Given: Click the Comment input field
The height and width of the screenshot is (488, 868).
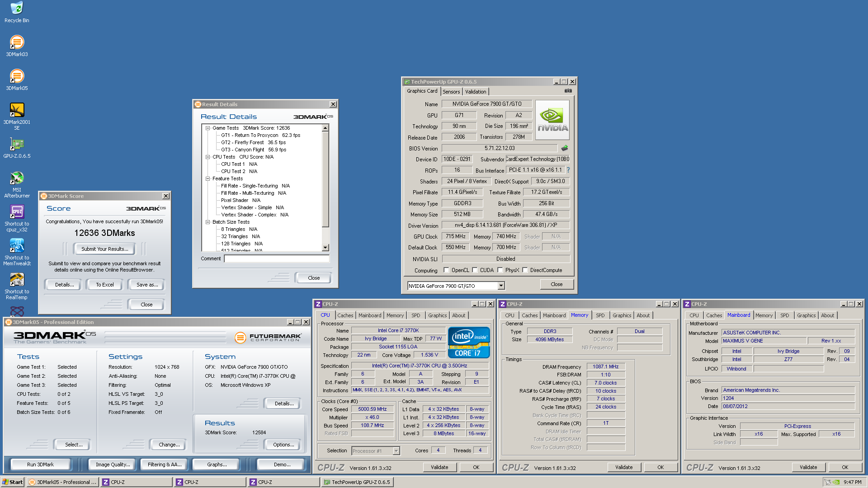Looking at the screenshot, I should (x=277, y=258).
